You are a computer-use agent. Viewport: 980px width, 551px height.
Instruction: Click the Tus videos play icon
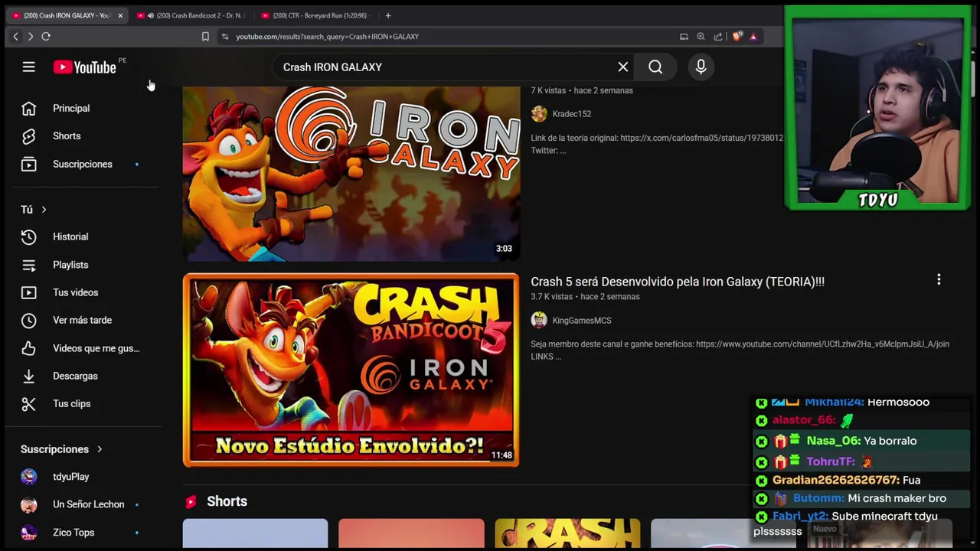[28, 292]
